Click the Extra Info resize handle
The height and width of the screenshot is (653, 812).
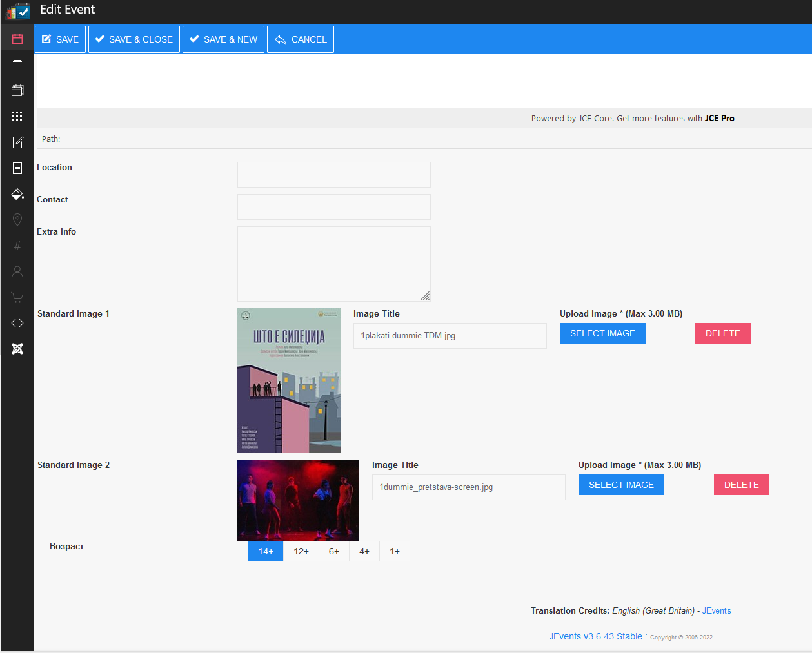(x=425, y=296)
